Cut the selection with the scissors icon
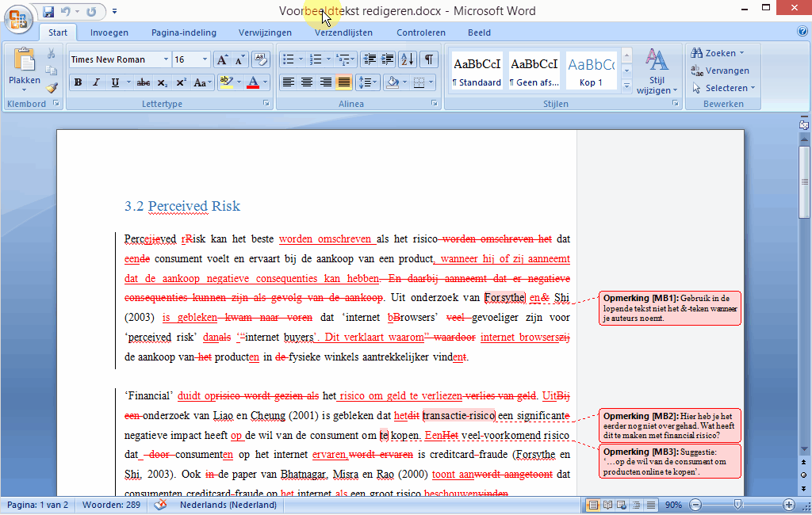812x515 pixels. tap(51, 53)
